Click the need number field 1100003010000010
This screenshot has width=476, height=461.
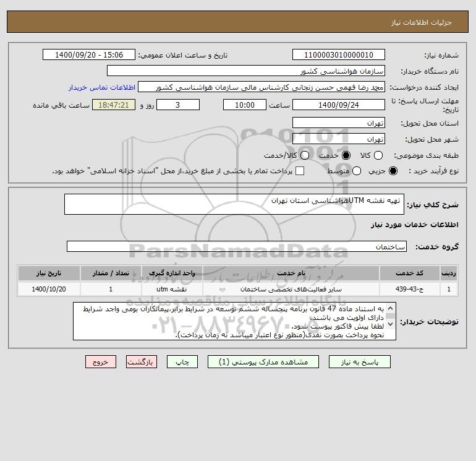tap(339, 54)
